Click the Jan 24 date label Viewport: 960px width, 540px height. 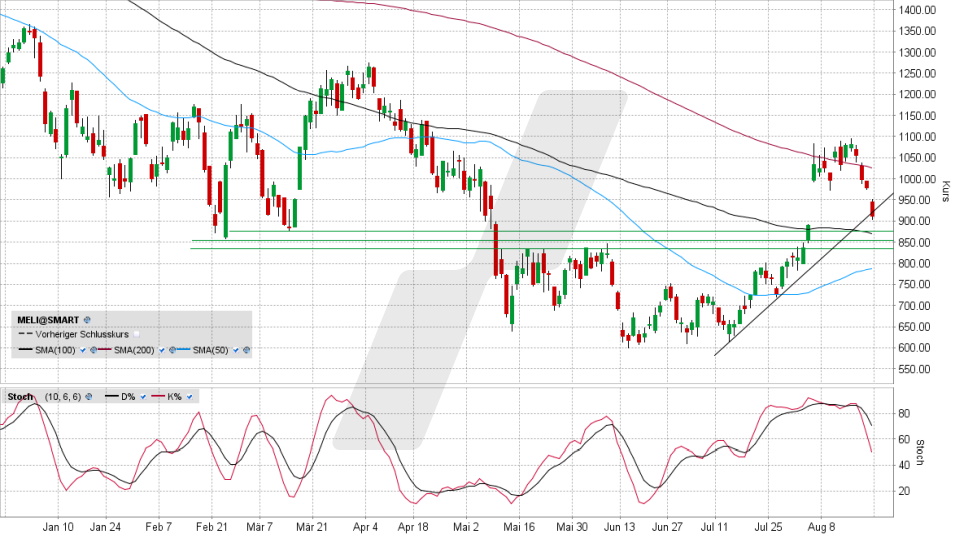coord(105,527)
